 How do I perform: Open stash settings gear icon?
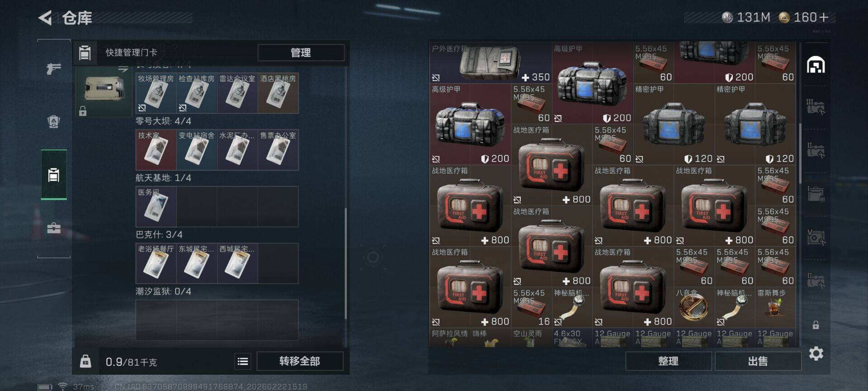(816, 353)
